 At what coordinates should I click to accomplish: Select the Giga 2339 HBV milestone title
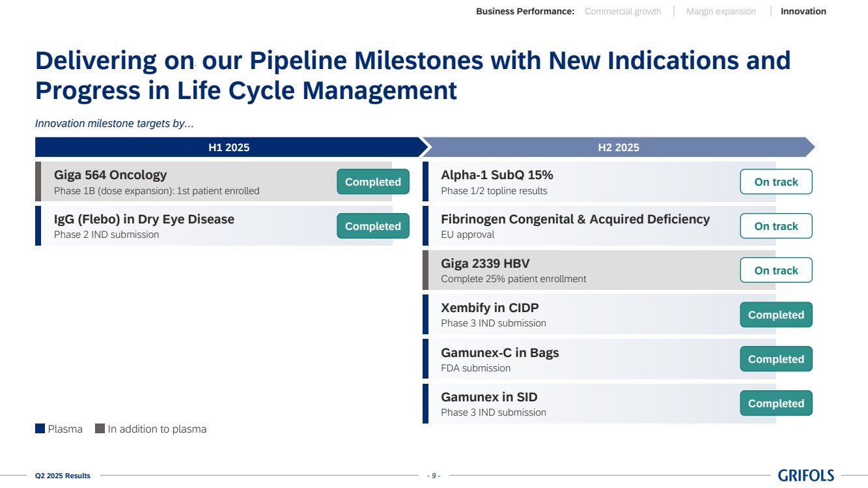pos(485,263)
